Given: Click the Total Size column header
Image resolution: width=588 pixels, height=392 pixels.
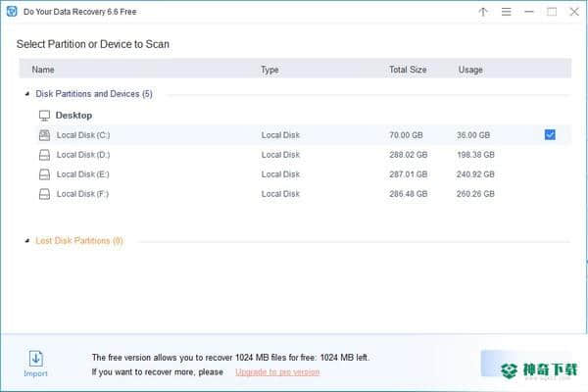Looking at the screenshot, I should click(408, 70).
